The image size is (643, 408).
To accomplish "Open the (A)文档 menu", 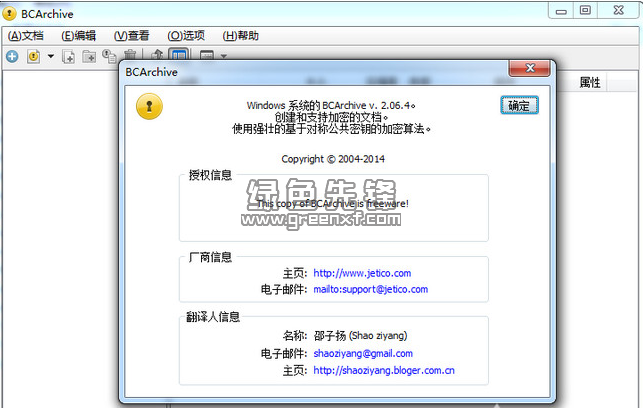I will click(x=25, y=36).
